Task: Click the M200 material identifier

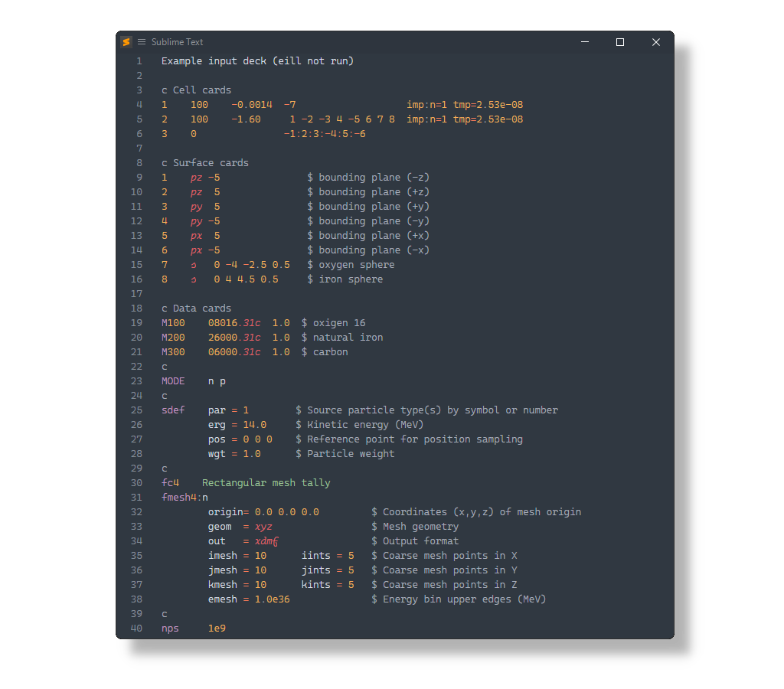Action: click(x=173, y=338)
